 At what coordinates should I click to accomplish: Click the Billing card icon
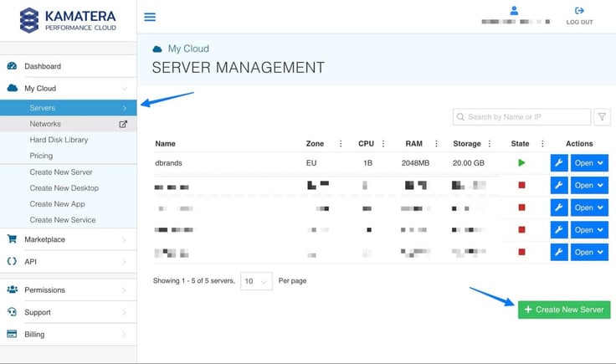point(13,334)
